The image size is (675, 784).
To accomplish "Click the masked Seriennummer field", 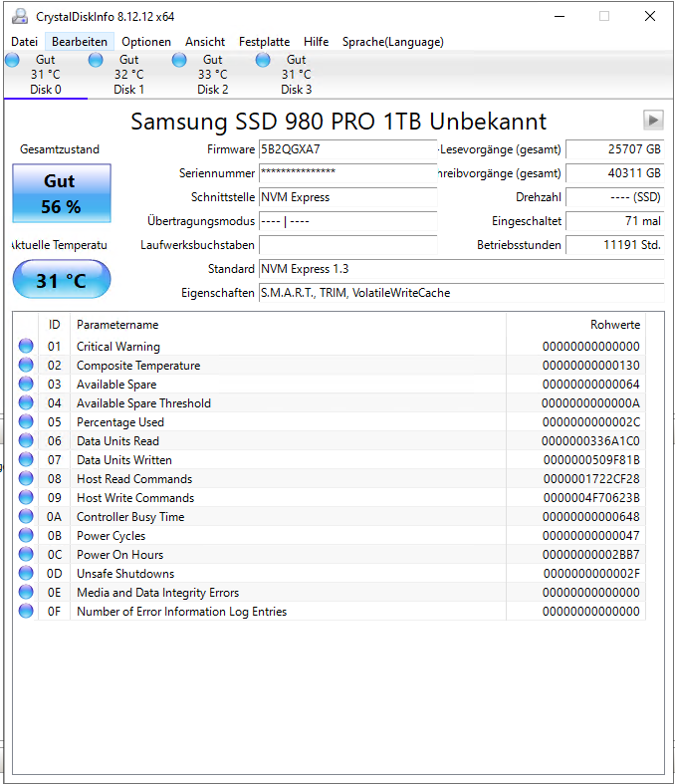I will tap(348, 173).
